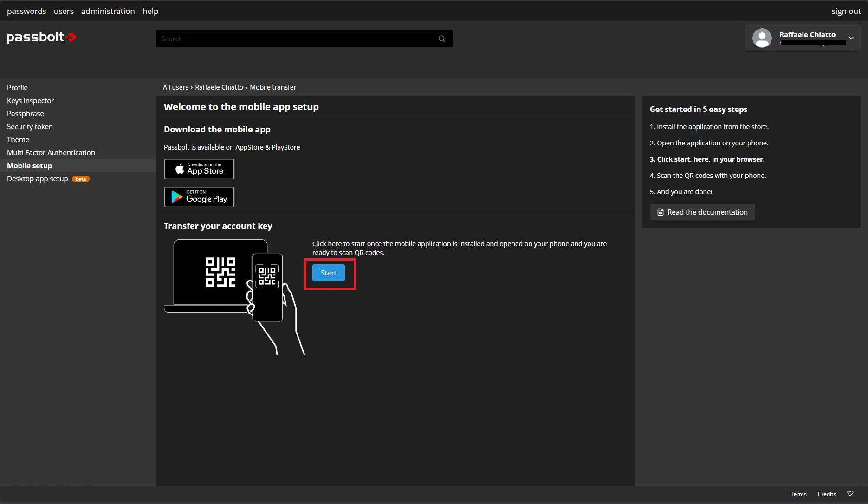This screenshot has height=504, width=868.
Task: Click the Start button
Action: click(x=329, y=273)
